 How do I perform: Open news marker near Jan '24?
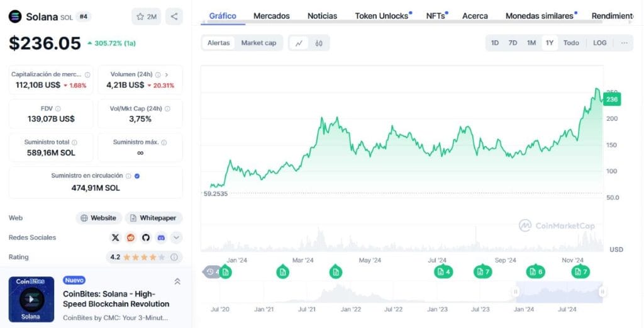pos(225,272)
